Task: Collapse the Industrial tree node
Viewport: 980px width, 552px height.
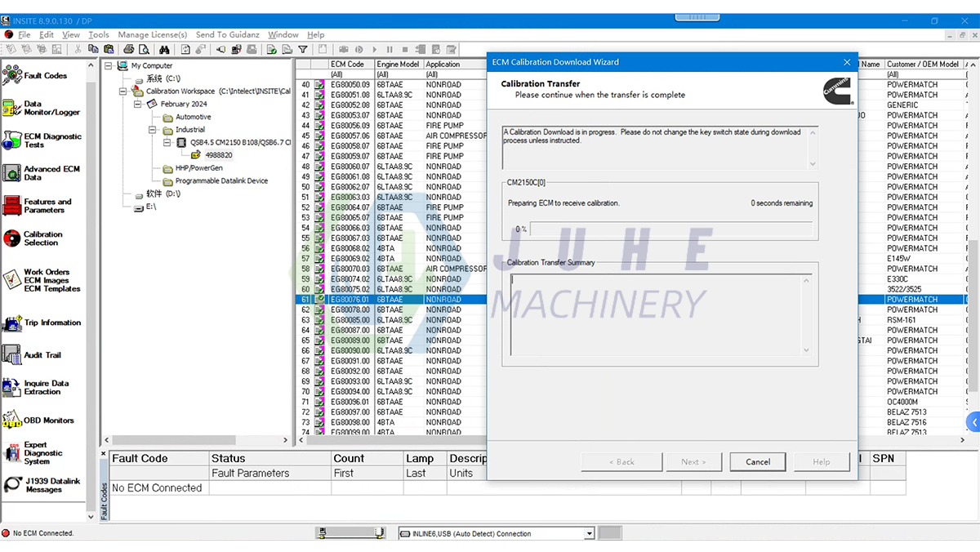Action: click(x=154, y=129)
